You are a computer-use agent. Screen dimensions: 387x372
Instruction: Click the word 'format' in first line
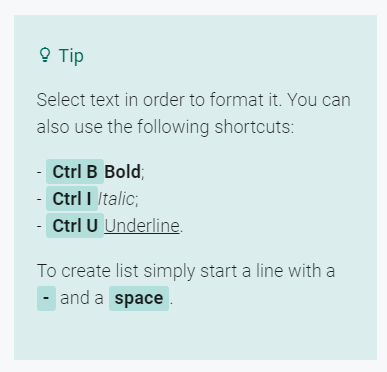237,100
